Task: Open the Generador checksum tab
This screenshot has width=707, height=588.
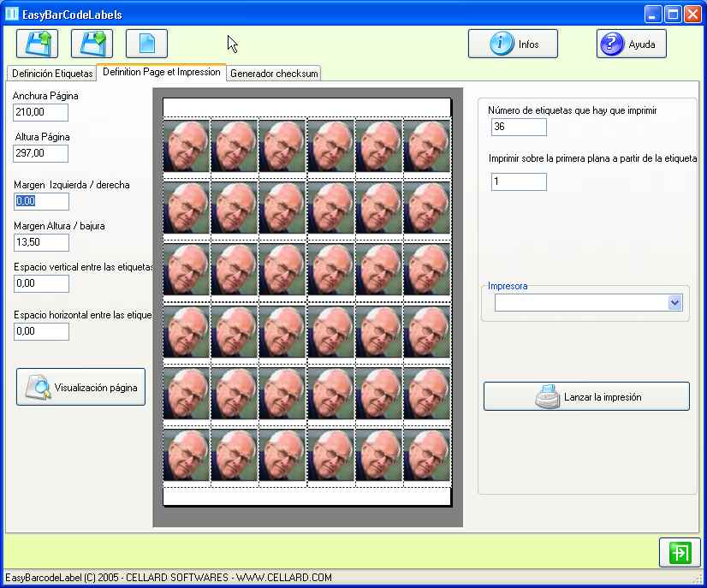Action: point(274,73)
